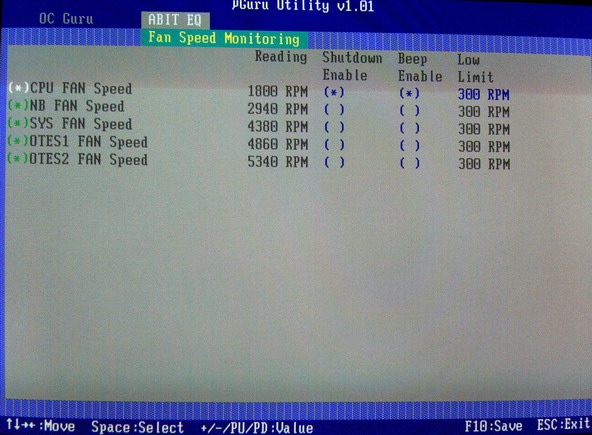The height and width of the screenshot is (435, 592).
Task: Switch to the OC Guru tab
Action: (66, 19)
